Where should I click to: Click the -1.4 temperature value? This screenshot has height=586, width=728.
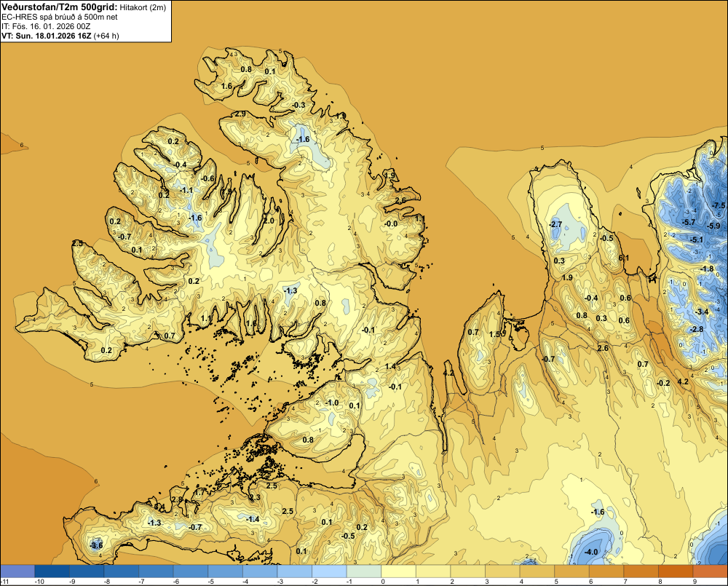pyautogui.click(x=253, y=519)
